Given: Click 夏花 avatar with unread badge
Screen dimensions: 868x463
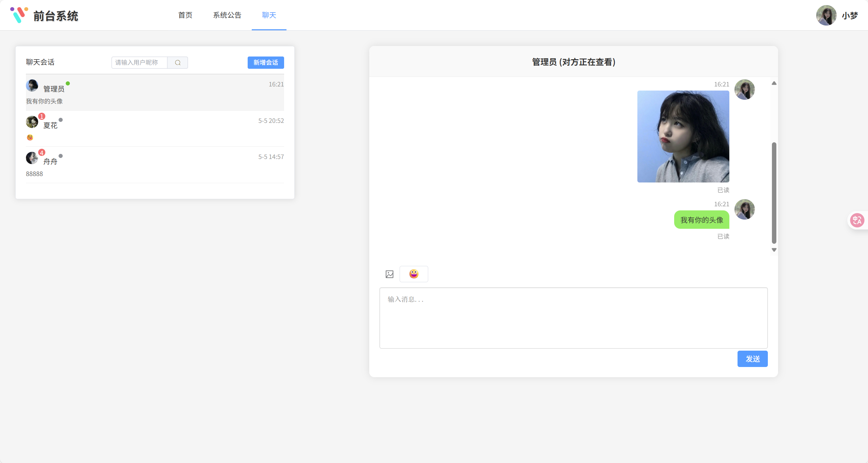Looking at the screenshot, I should point(32,122).
